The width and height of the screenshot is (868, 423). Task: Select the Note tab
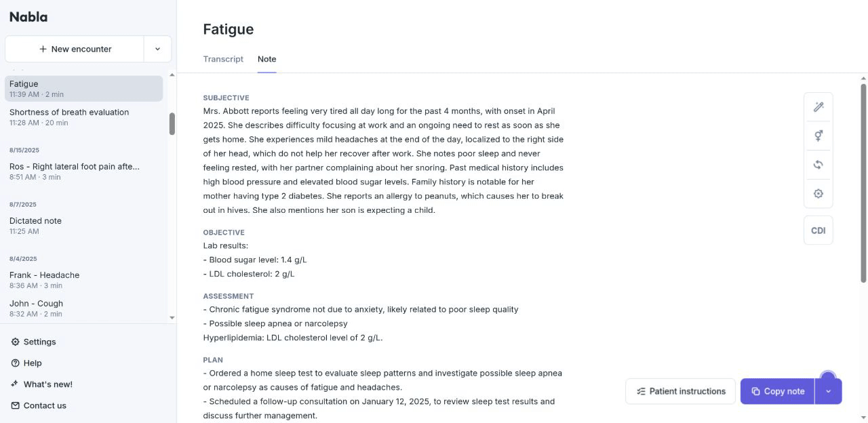point(267,59)
